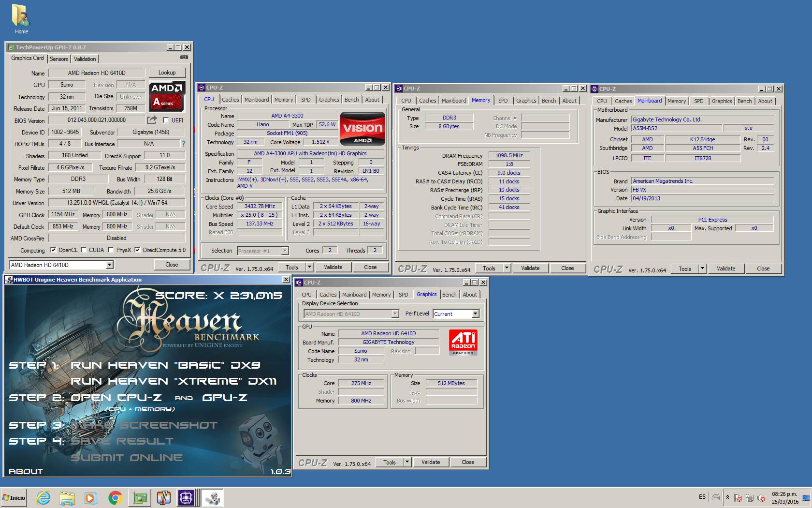Open Processor #1 selection dropdown
812x508 pixels.
click(285, 251)
